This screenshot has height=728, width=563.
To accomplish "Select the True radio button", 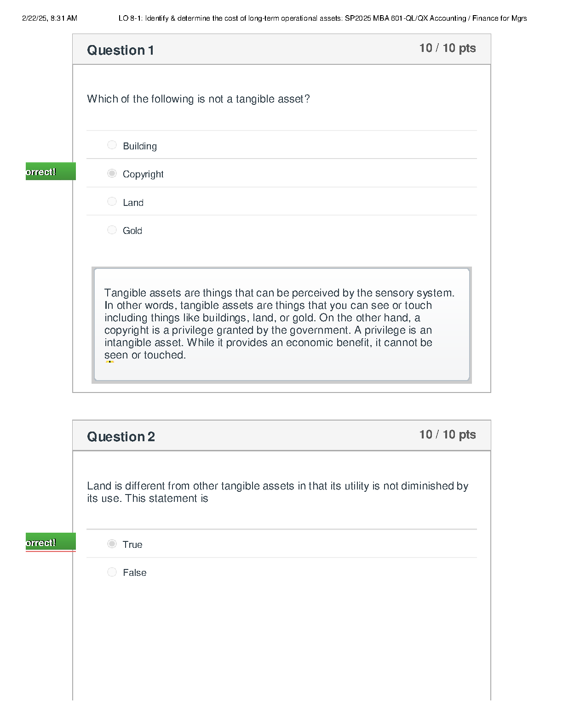I will [x=112, y=544].
